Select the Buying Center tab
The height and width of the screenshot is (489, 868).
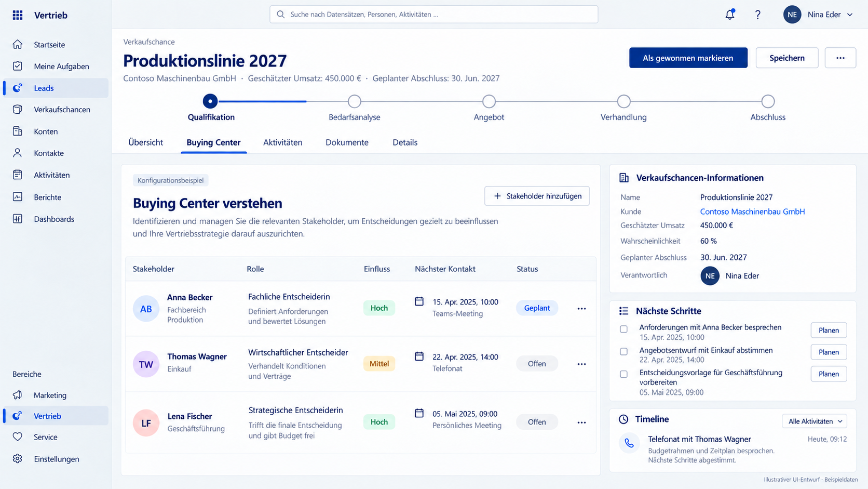(214, 142)
